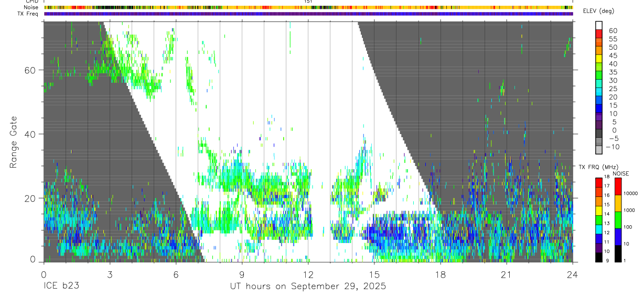Click the 'ICE b23' radar label
Viewport: 644px width, 297px height.
click(x=59, y=286)
